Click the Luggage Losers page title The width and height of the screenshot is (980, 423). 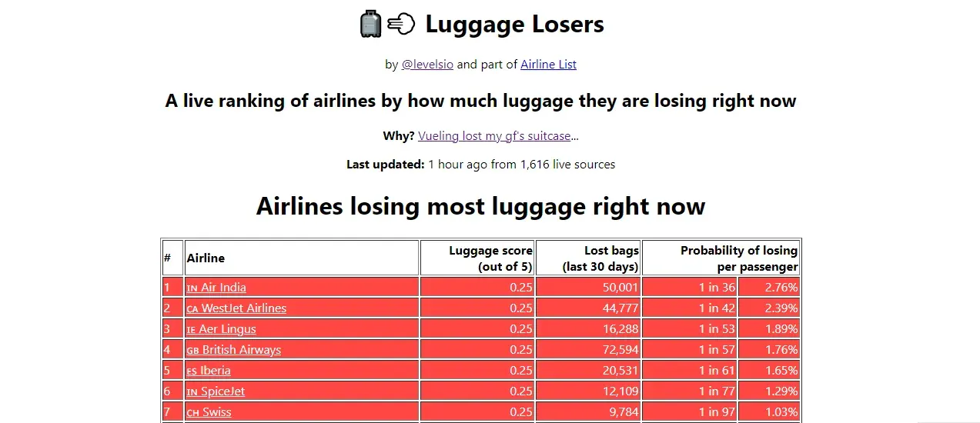(x=514, y=25)
